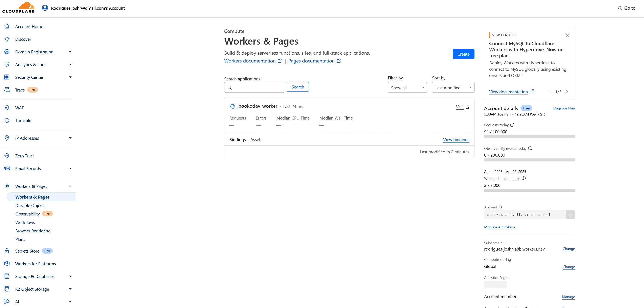The width and height of the screenshot is (644, 308).
Task: Click the blue Create button
Action: (463, 54)
